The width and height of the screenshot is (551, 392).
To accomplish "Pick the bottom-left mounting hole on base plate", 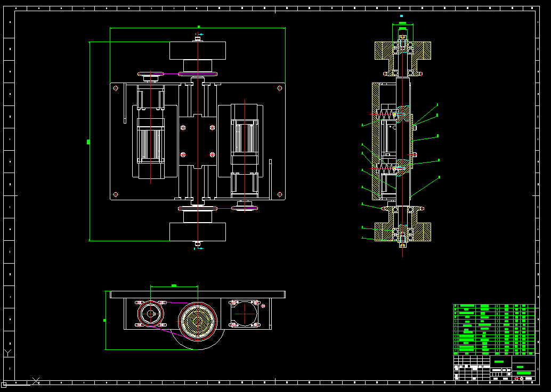I will click(116, 194).
